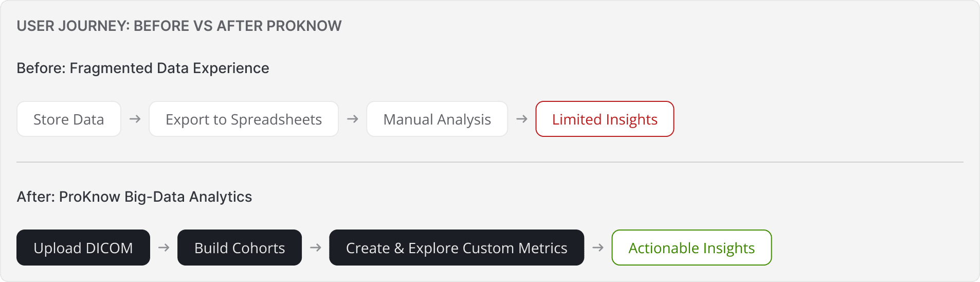Image resolution: width=980 pixels, height=282 pixels.
Task: Select the Store Data step
Action: point(69,119)
